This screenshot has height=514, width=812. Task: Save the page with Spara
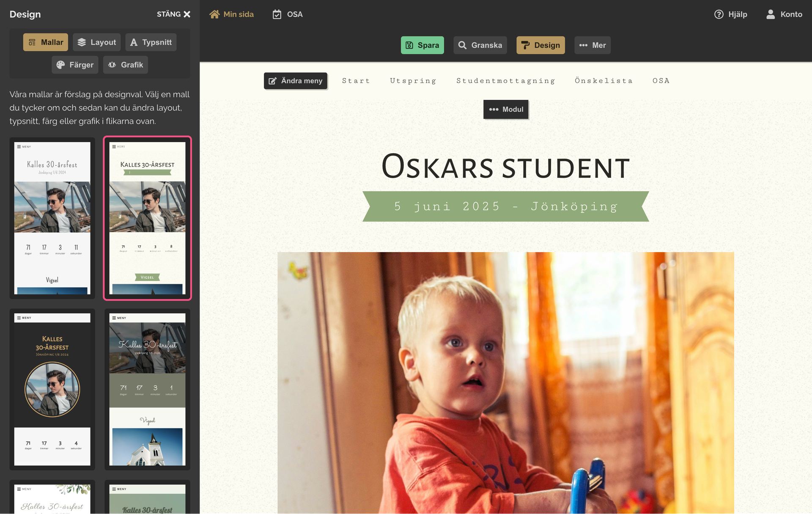click(x=422, y=45)
